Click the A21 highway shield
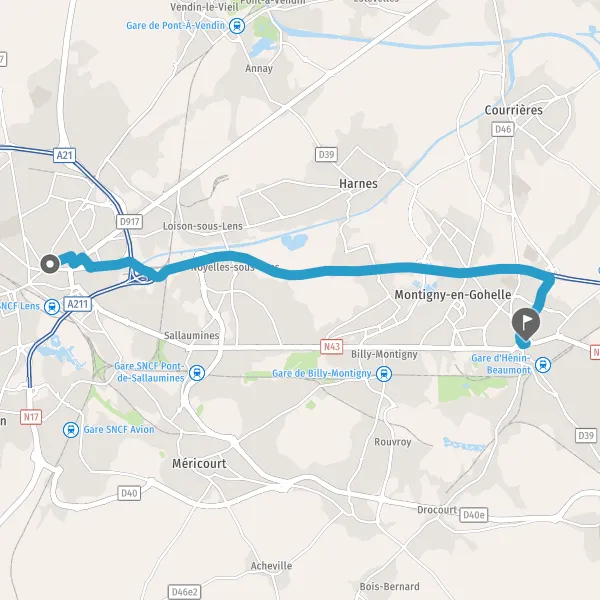The image size is (600, 600). (64, 155)
